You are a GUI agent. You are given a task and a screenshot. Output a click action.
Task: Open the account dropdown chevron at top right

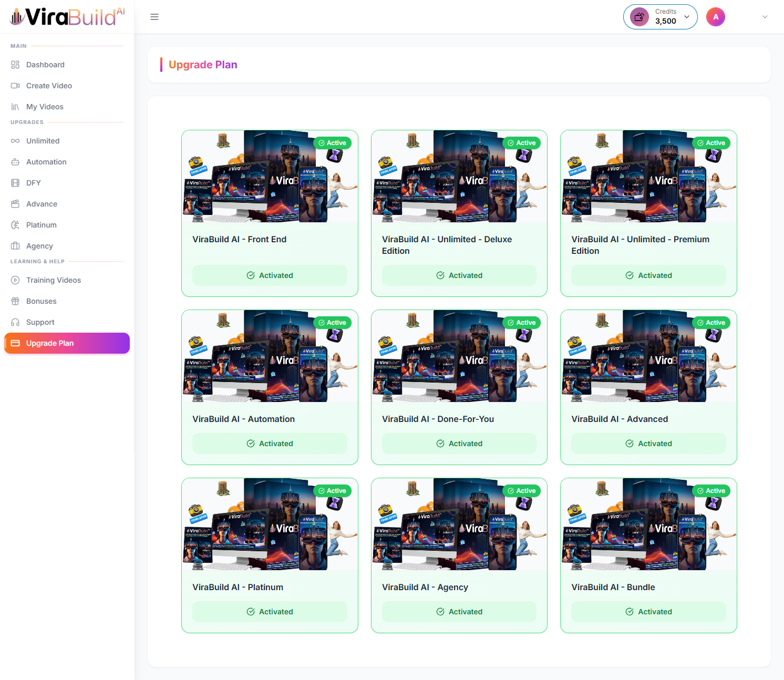tap(765, 17)
